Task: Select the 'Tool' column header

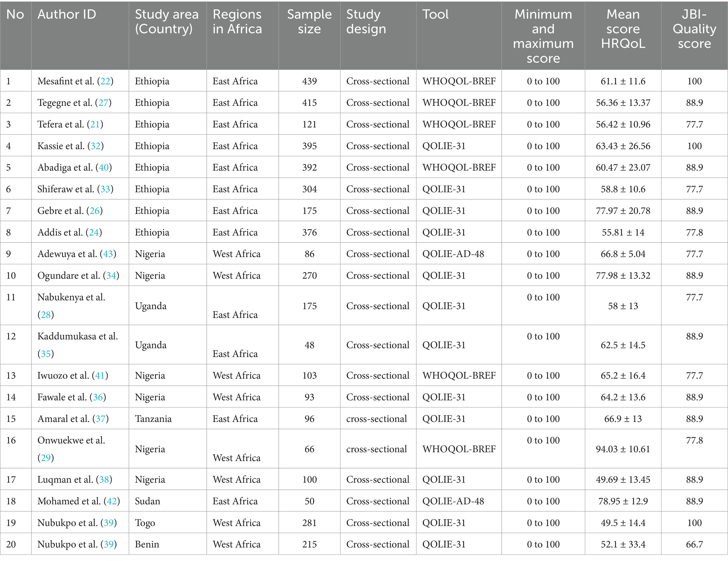Action: 435,14
